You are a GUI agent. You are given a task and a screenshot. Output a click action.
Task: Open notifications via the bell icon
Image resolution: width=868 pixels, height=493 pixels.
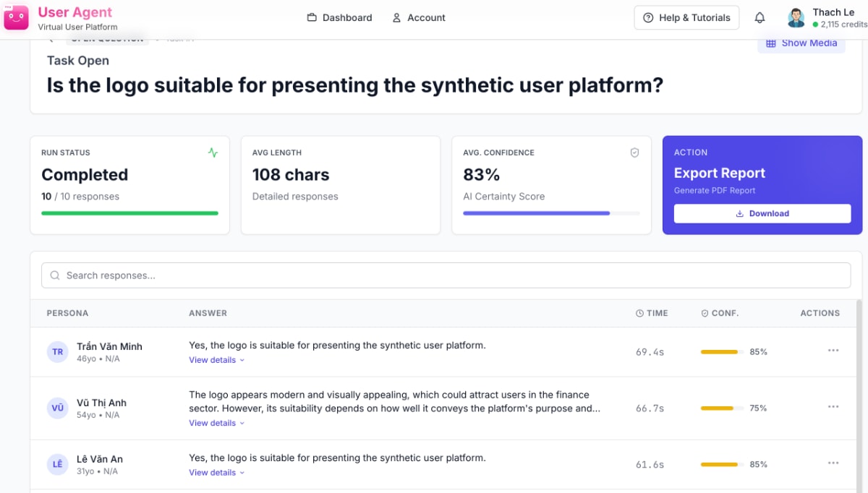point(759,17)
